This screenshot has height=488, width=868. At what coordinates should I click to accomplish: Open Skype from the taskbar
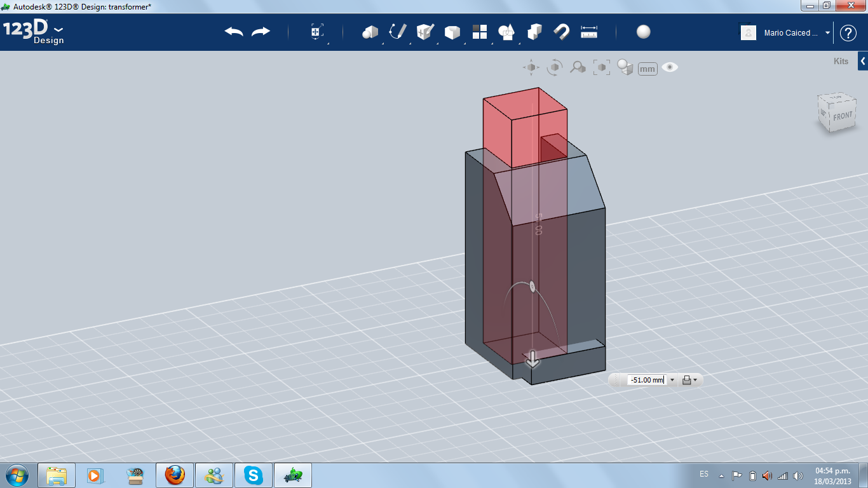pyautogui.click(x=254, y=475)
